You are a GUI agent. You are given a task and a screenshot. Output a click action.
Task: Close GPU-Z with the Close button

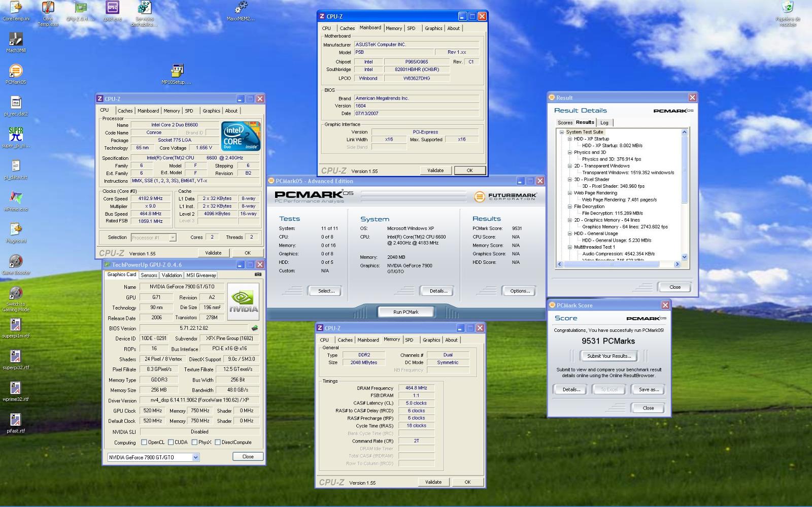248,457
